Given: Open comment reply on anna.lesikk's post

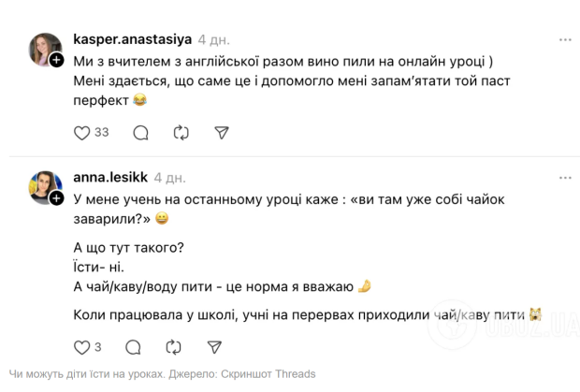Looking at the screenshot, I should coord(133,347).
